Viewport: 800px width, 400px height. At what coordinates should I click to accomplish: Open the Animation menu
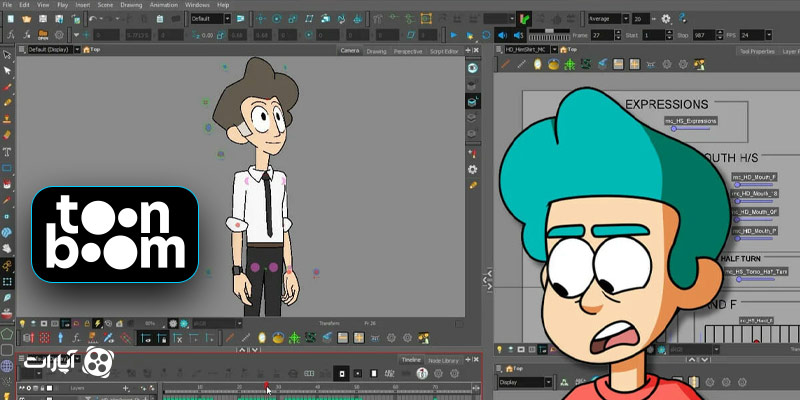point(161,5)
